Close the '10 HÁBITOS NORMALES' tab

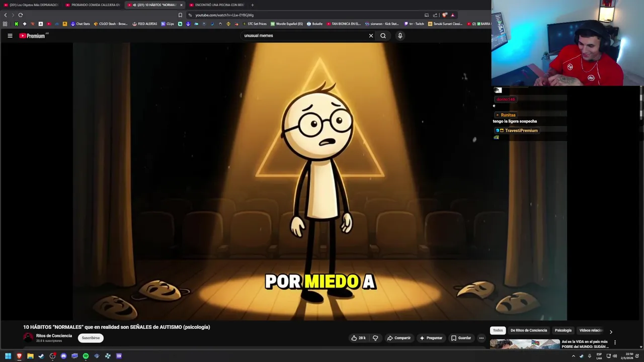coord(181,5)
